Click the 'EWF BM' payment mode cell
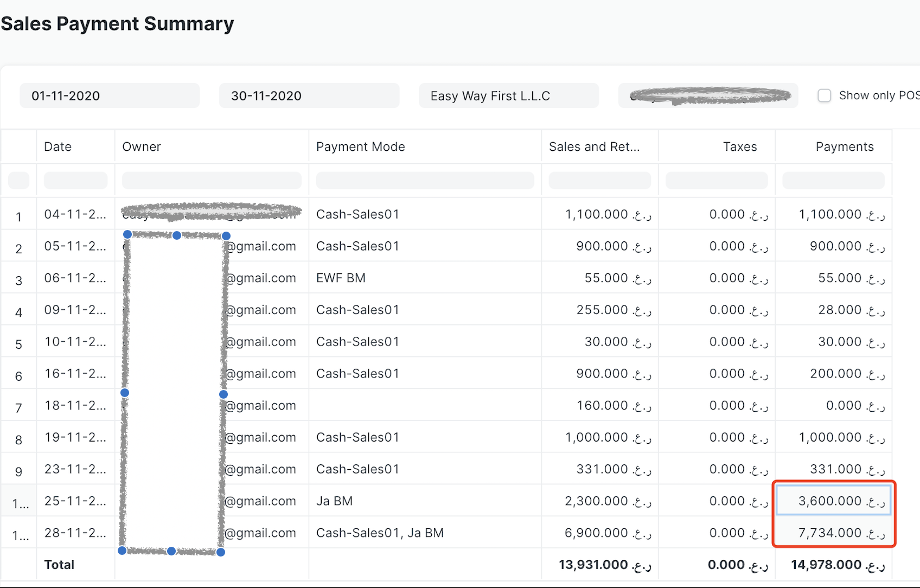Image resolution: width=920 pixels, height=588 pixels. [x=341, y=278]
